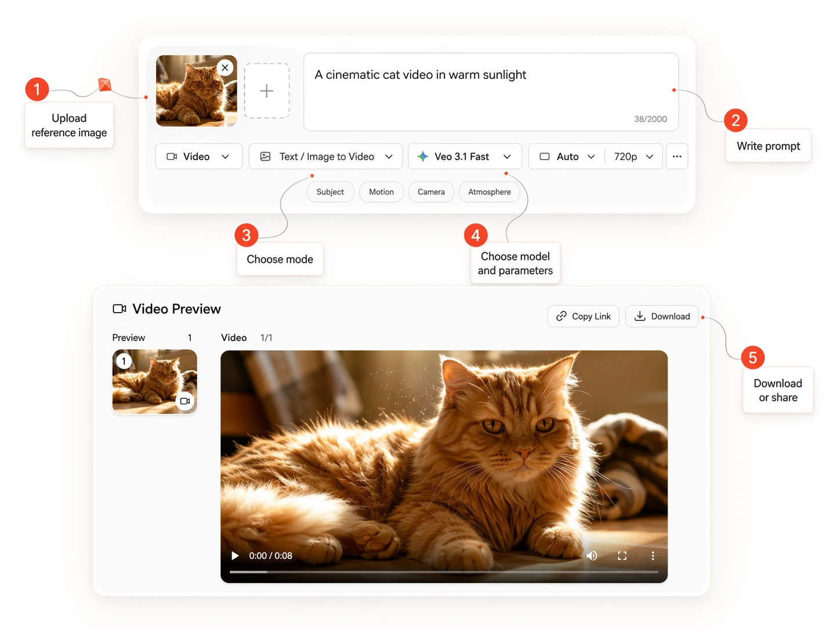840x630 pixels.
Task: Download the generated video
Action: pos(661,316)
